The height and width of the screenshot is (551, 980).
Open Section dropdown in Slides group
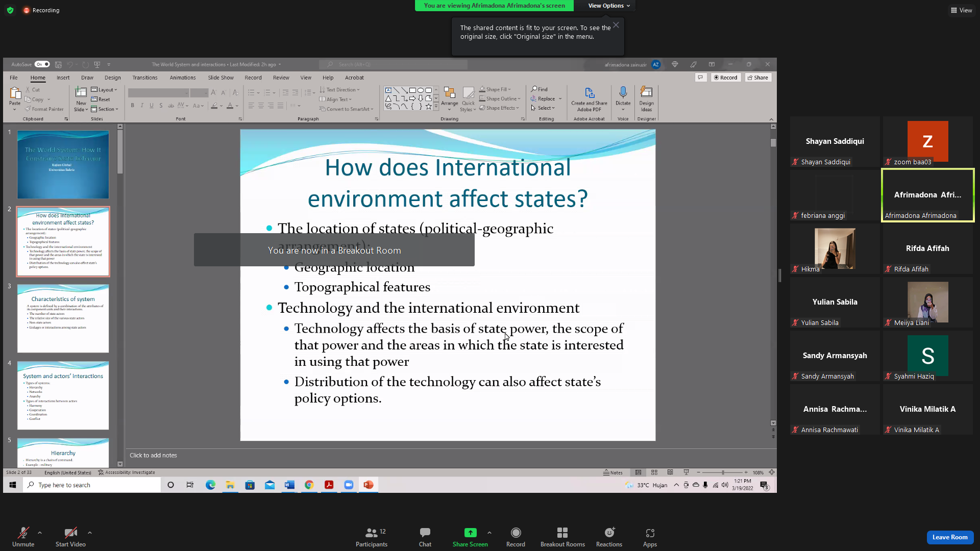pos(105,109)
